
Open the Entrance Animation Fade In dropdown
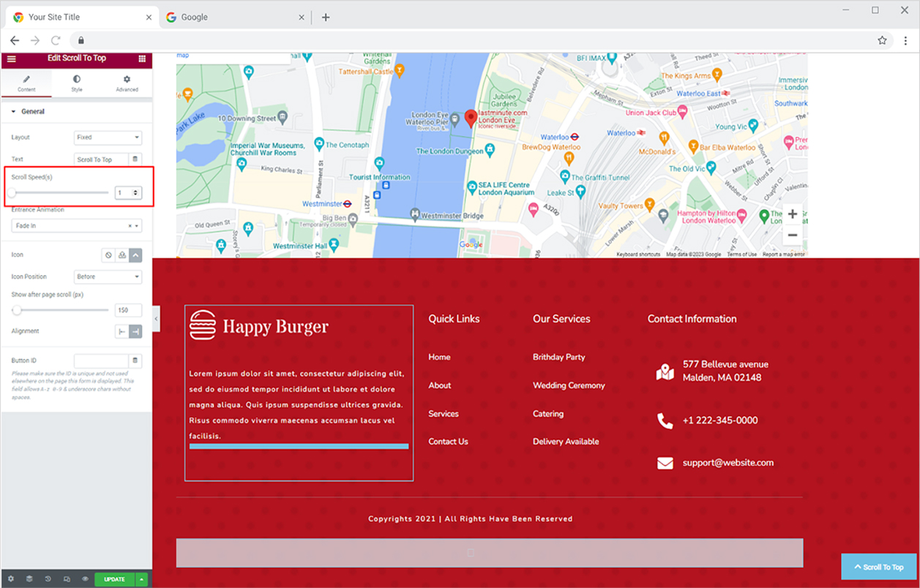pos(77,226)
